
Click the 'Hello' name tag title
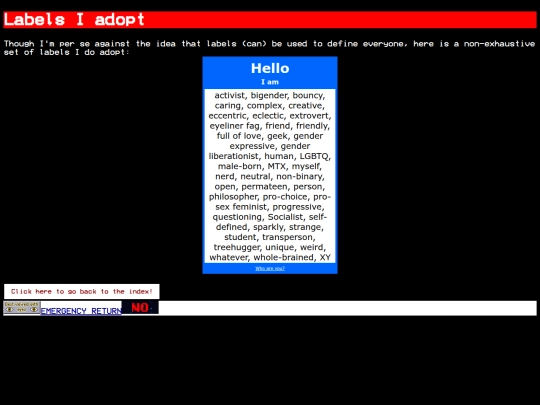[x=270, y=68]
